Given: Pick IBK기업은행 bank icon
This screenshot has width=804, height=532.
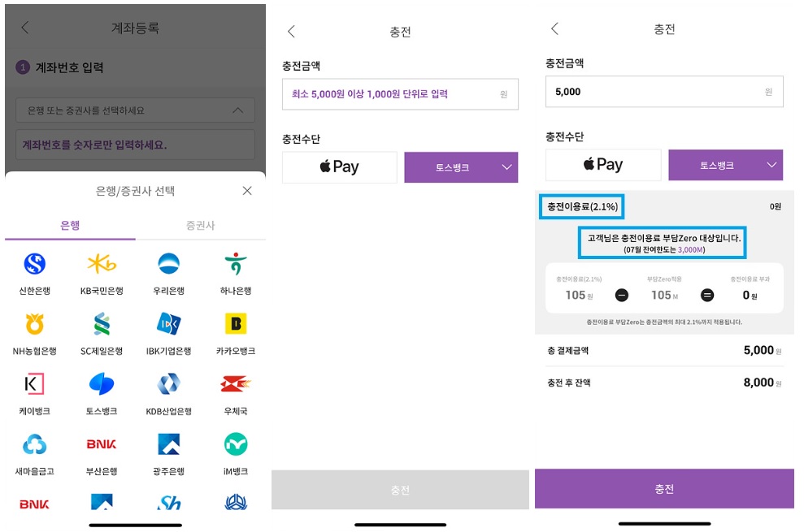Looking at the screenshot, I should click(x=169, y=324).
